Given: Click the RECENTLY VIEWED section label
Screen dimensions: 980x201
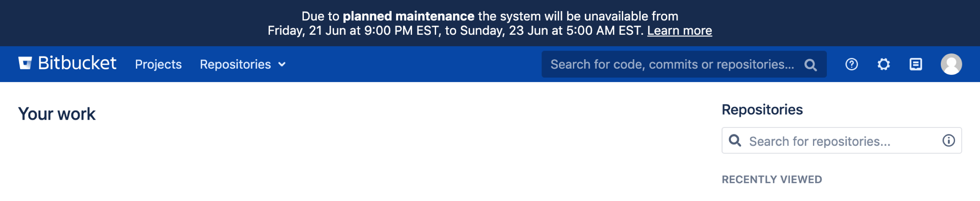Looking at the screenshot, I should tap(772, 179).
